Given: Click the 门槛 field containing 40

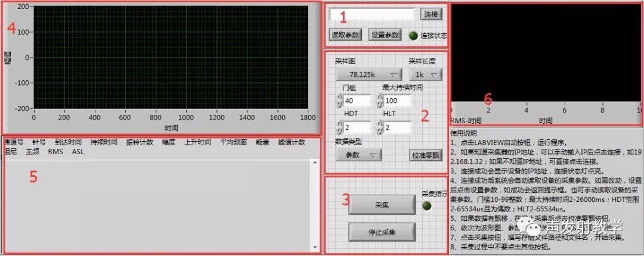Looking at the screenshot, I should tap(357, 101).
